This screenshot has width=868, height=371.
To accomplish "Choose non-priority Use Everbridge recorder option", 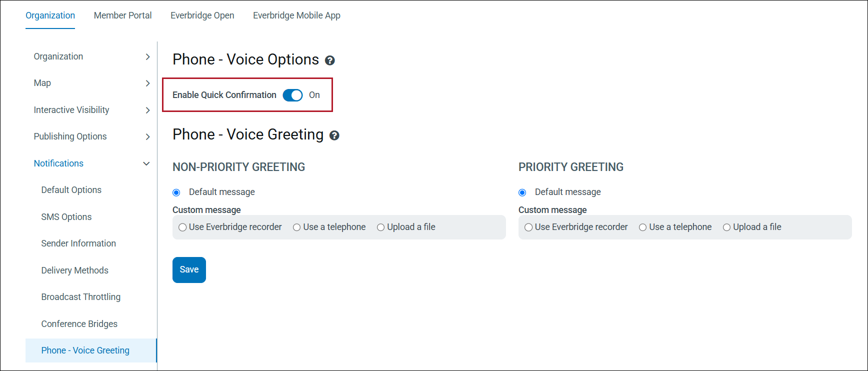I will pyautogui.click(x=183, y=227).
